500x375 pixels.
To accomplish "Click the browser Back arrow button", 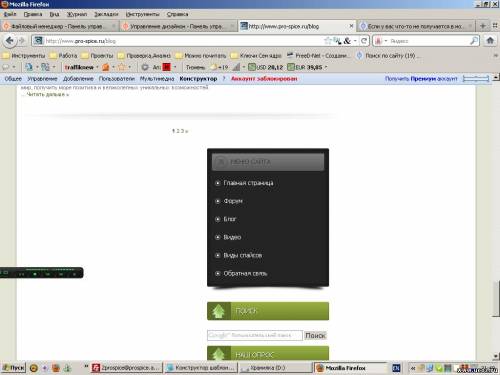I will pyautogui.click(x=10, y=41).
